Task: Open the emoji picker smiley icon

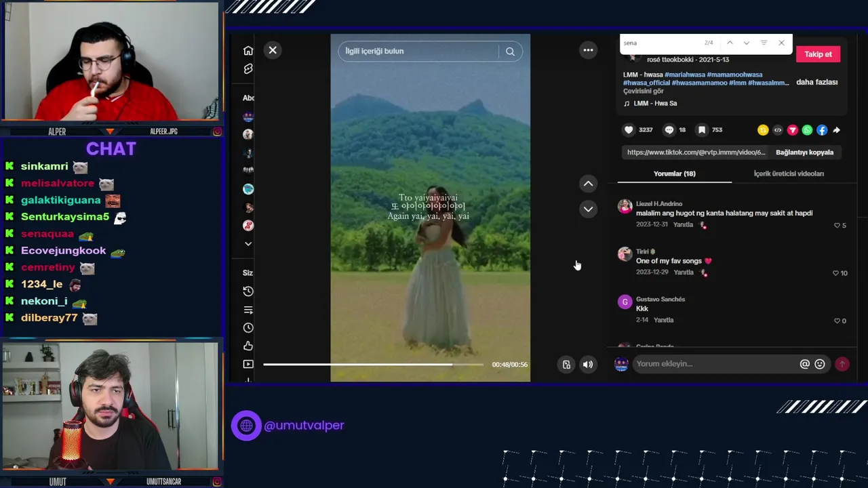Action: [x=820, y=364]
